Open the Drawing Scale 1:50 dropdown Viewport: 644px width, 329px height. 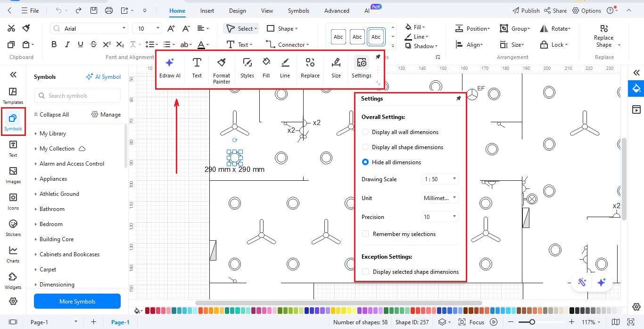pyautogui.click(x=439, y=179)
